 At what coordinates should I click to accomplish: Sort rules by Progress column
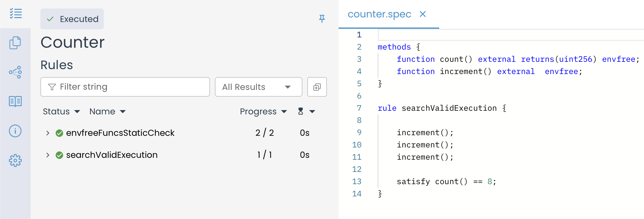click(x=263, y=112)
